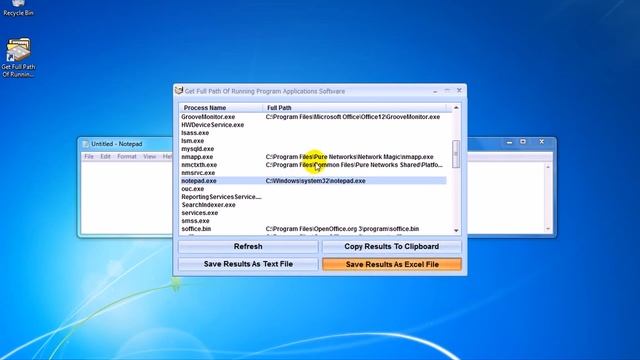Minimize the Get Full Path dialog
The image size is (640, 360).
(x=435, y=91)
